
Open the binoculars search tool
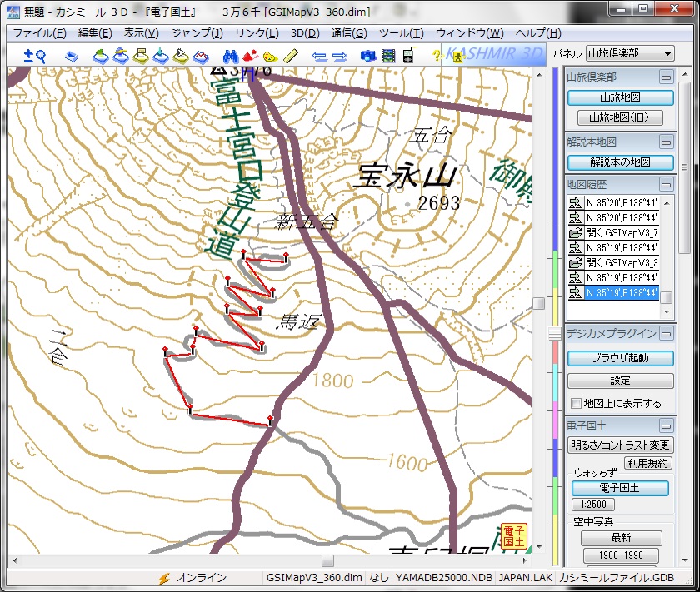pyautogui.click(x=231, y=57)
